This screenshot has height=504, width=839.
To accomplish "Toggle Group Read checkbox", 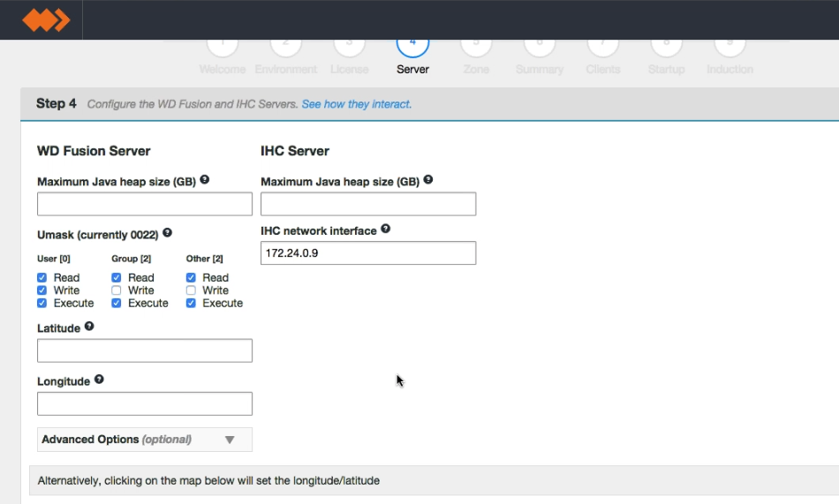I will (x=116, y=278).
